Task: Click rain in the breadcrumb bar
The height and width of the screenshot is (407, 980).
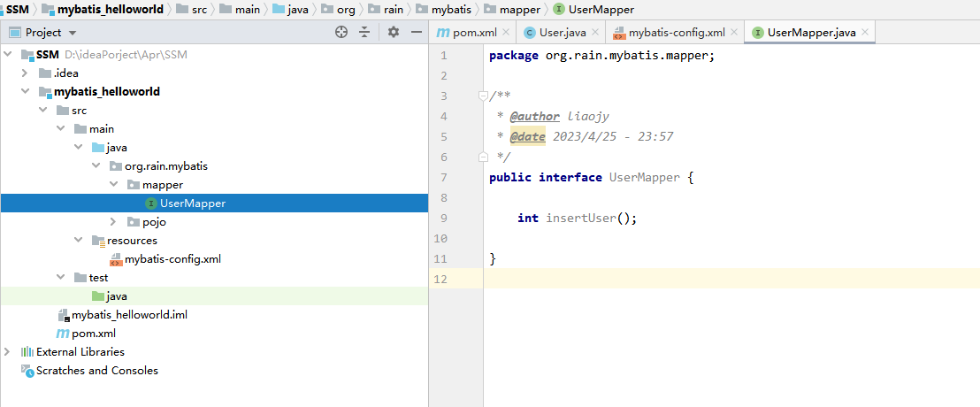Action: (393, 10)
